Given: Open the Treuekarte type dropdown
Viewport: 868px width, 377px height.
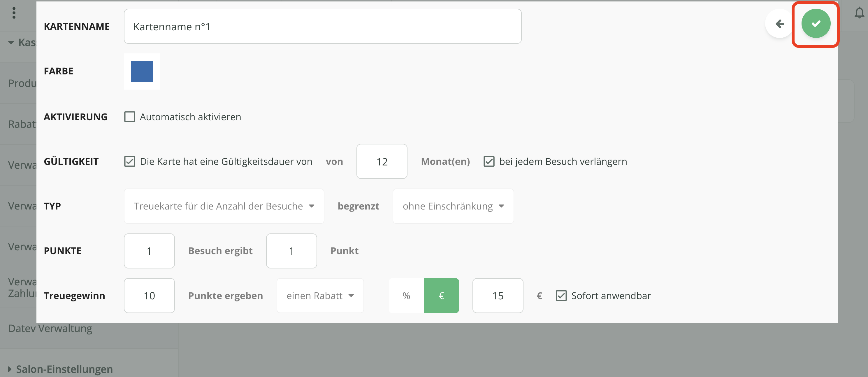Looking at the screenshot, I should point(224,206).
